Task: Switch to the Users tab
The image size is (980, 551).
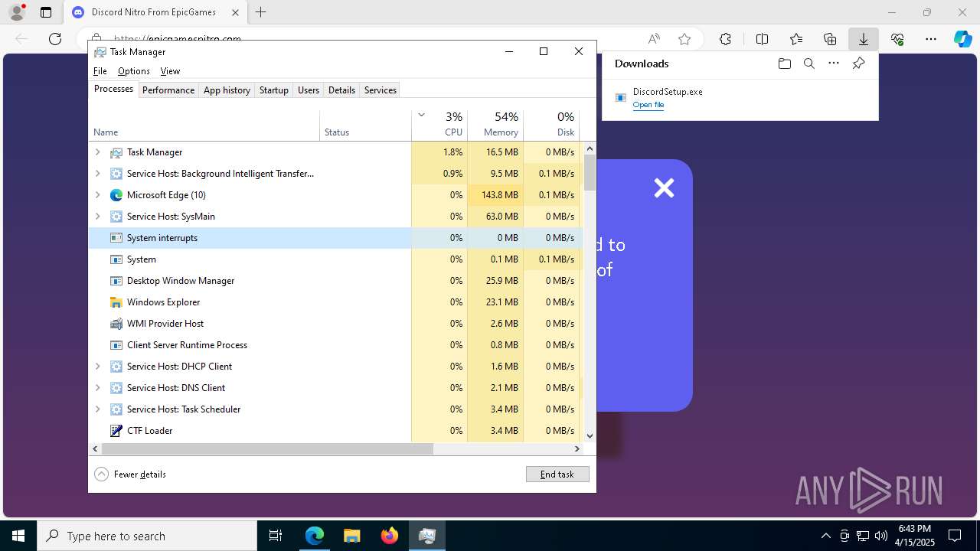Action: pos(309,90)
